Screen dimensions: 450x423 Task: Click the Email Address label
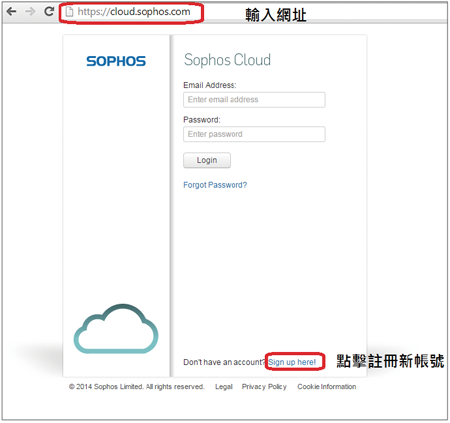pos(210,85)
